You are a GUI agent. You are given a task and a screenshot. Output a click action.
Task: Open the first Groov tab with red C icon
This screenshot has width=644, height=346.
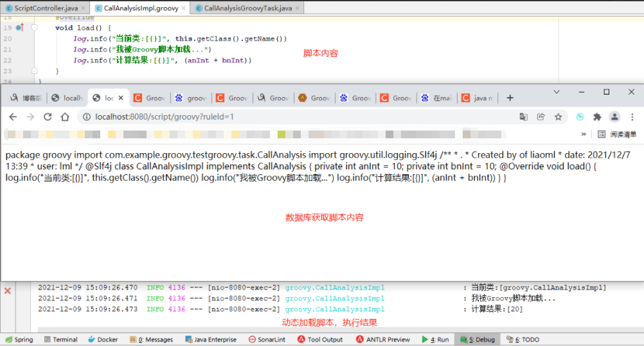point(150,98)
